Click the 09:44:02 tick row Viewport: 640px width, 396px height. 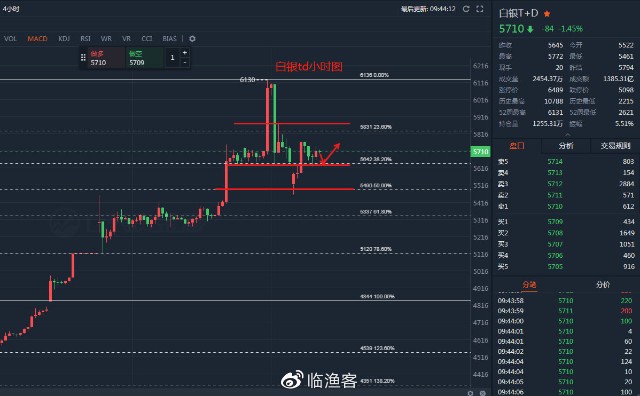[565, 352]
